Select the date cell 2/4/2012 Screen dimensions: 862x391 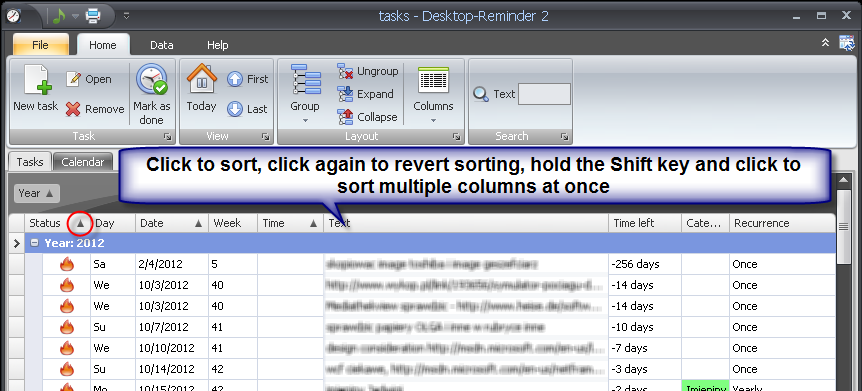172,265
